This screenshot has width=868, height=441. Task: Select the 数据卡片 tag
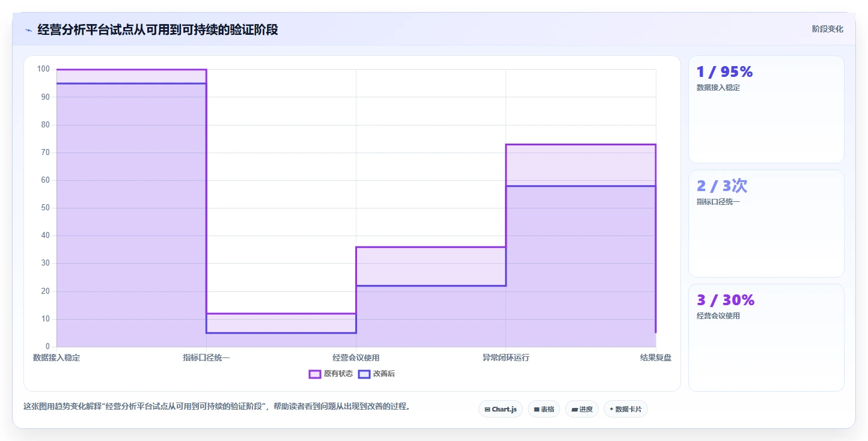[626, 409]
